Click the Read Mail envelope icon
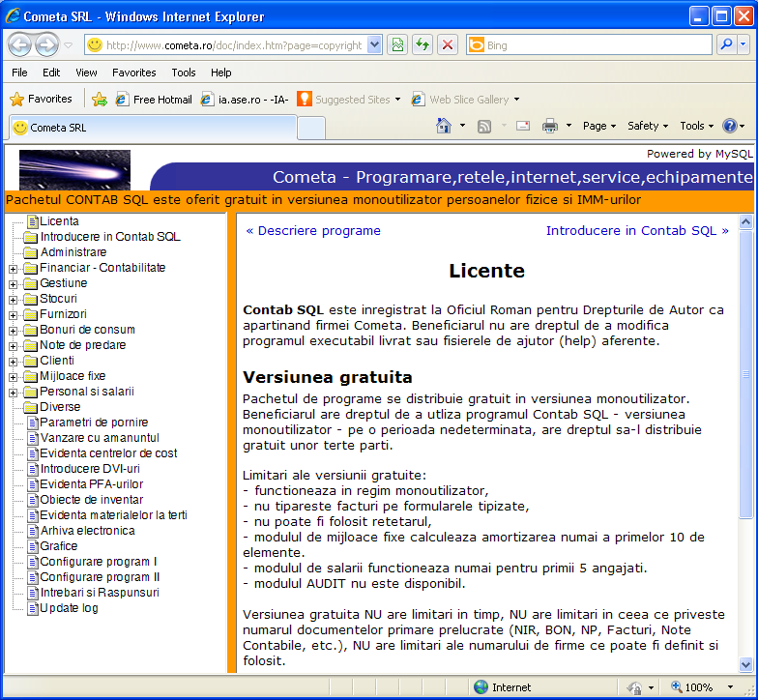This screenshot has width=758, height=700. click(523, 126)
